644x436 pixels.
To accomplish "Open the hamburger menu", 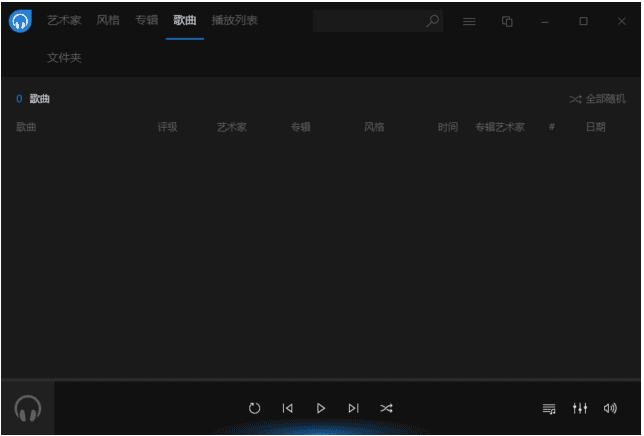I will pyautogui.click(x=469, y=21).
